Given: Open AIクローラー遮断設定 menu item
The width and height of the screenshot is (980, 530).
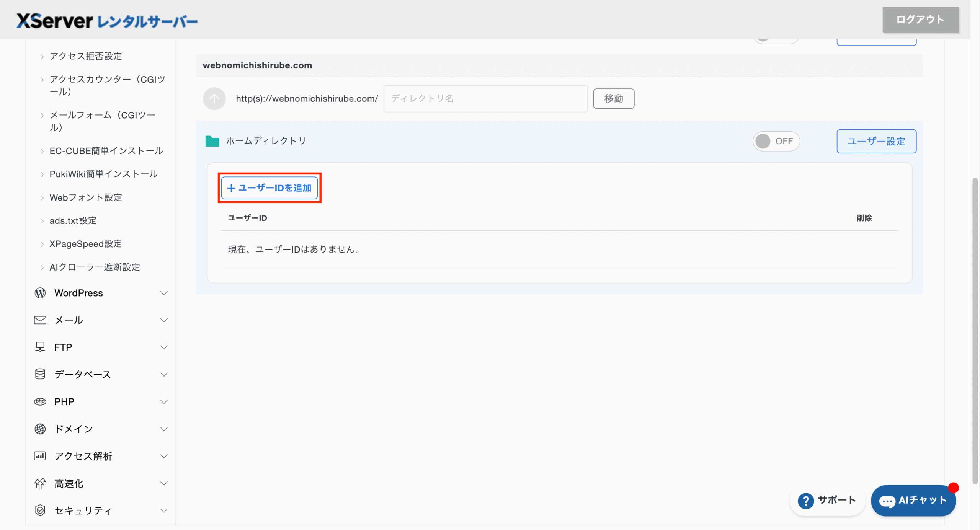Looking at the screenshot, I should pos(95,267).
